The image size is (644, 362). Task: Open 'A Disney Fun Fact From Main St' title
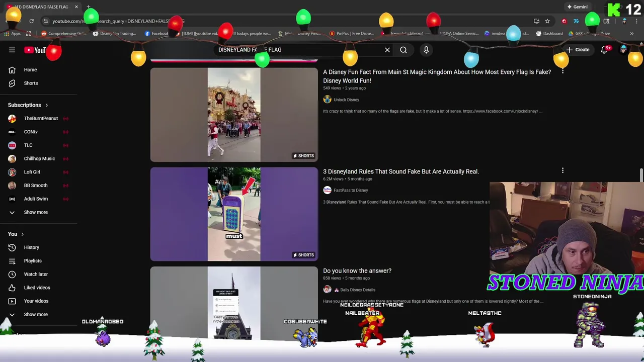(437, 76)
